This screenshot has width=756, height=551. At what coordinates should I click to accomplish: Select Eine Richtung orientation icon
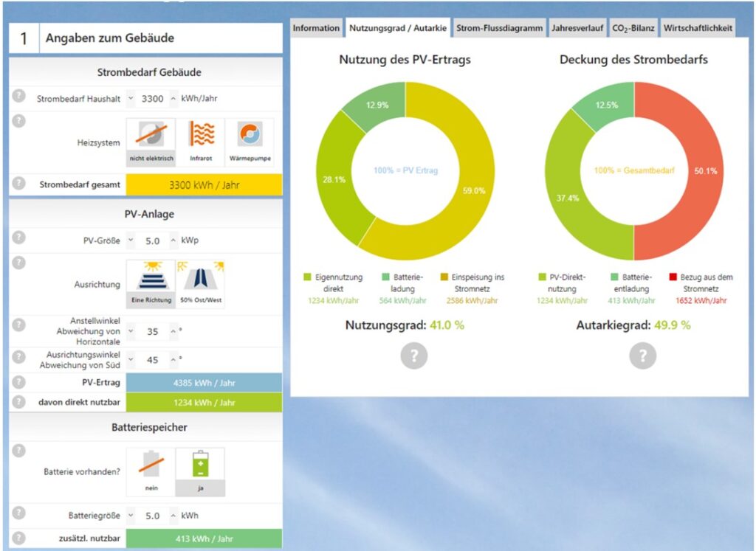(151, 283)
